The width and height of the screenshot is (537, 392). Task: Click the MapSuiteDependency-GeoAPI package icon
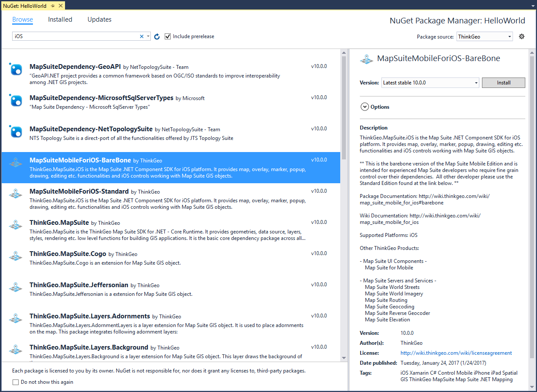pyautogui.click(x=16, y=69)
